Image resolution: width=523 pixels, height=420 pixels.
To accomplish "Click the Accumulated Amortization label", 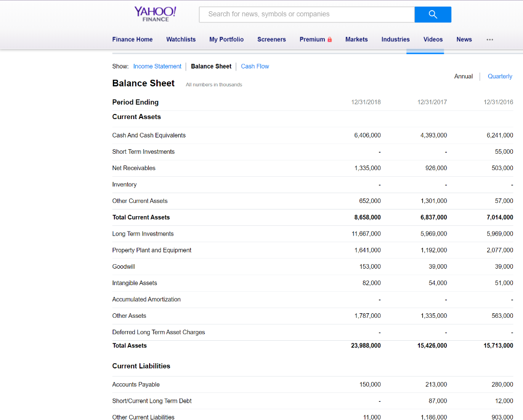I will click(147, 299).
